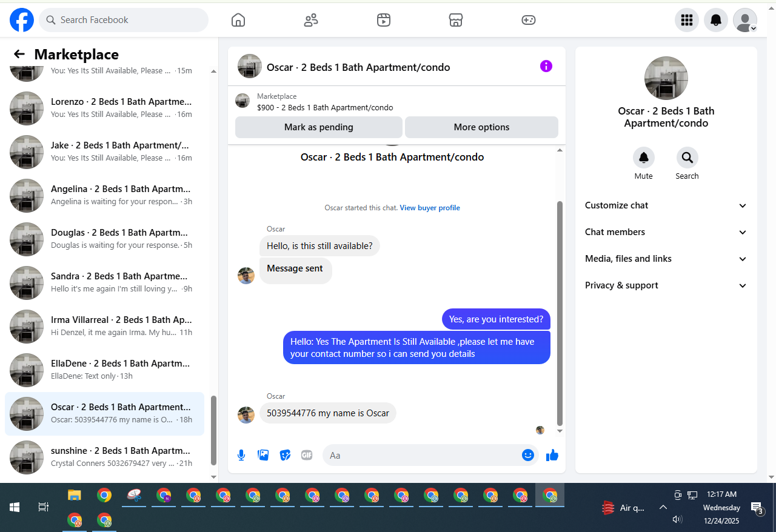Click the taskbar clock showing 12:17 AM
This screenshot has height=532, width=776.
click(721, 494)
